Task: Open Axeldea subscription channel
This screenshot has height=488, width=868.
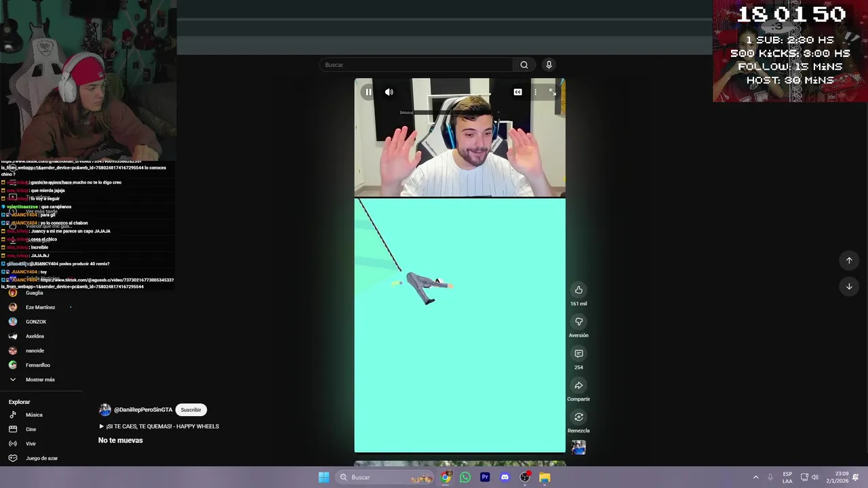Action: (x=35, y=336)
